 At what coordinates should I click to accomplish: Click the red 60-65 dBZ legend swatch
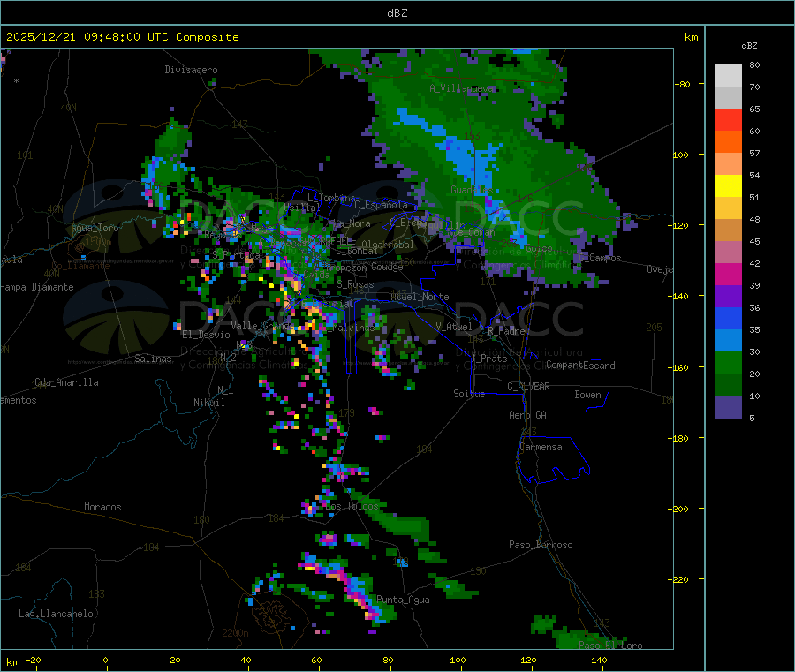coord(728,119)
